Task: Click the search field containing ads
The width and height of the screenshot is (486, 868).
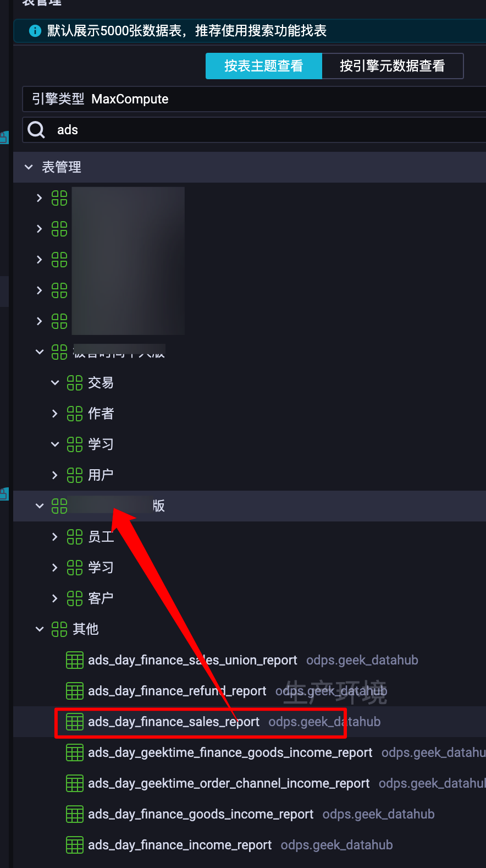Action: [254, 130]
